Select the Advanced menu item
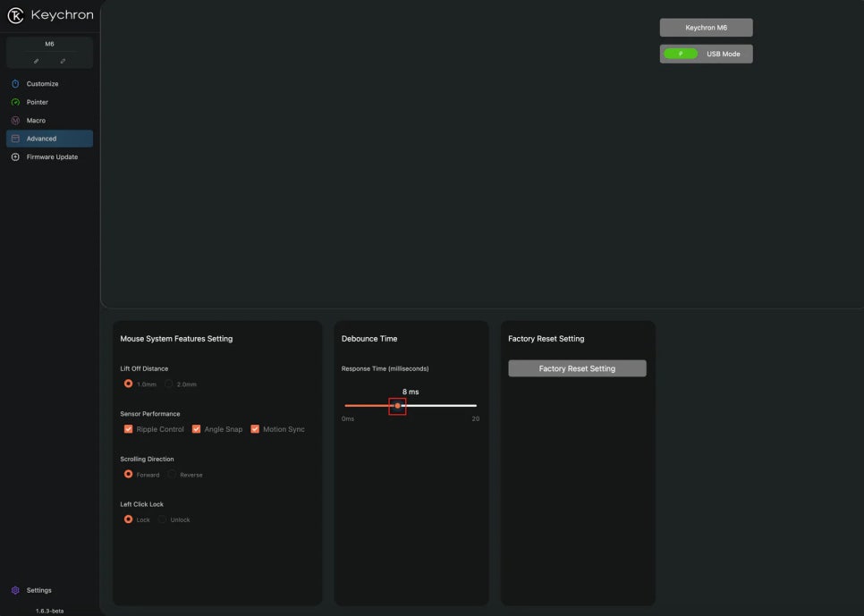Screen dimensions: 864x616 coord(49,139)
